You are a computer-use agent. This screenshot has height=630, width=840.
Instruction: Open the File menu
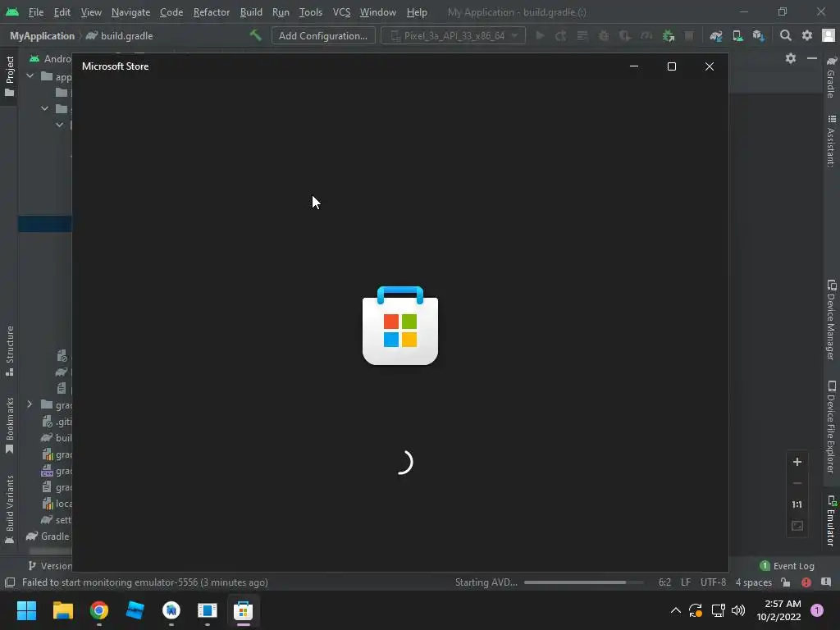(x=36, y=11)
